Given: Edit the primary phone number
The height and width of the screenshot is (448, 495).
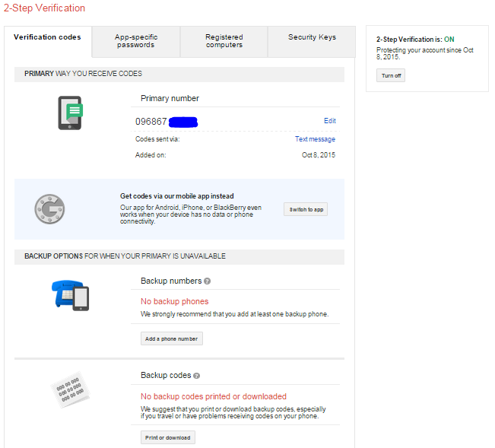Looking at the screenshot, I should point(329,121).
